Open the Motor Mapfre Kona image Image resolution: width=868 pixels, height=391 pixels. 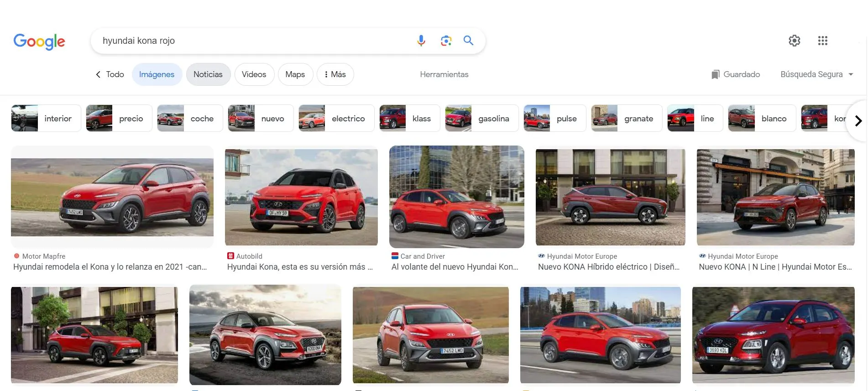(x=112, y=197)
